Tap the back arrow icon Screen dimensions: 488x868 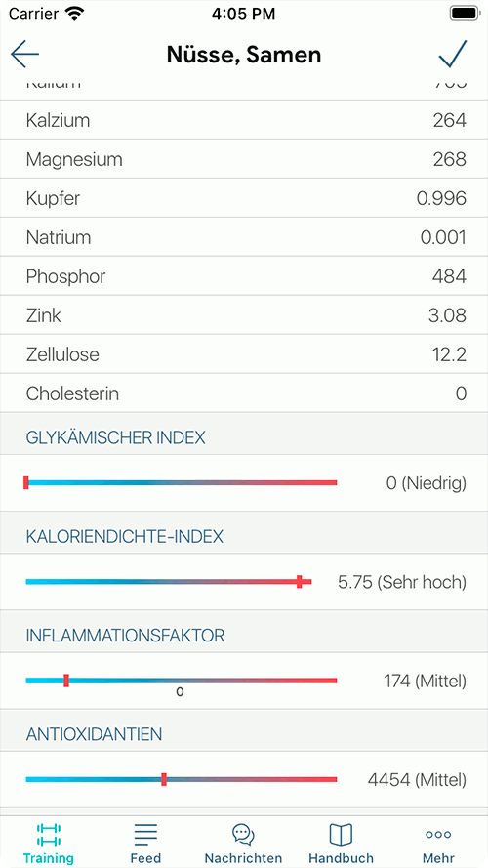point(24,55)
